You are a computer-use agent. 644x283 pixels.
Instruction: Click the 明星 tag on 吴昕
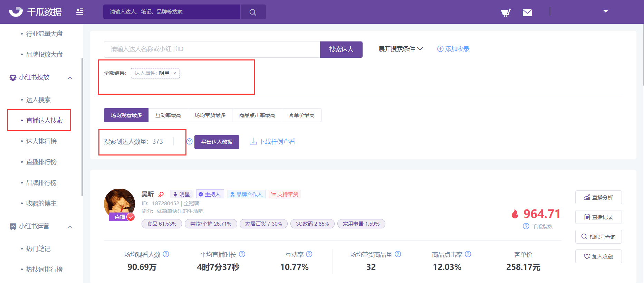(182, 194)
